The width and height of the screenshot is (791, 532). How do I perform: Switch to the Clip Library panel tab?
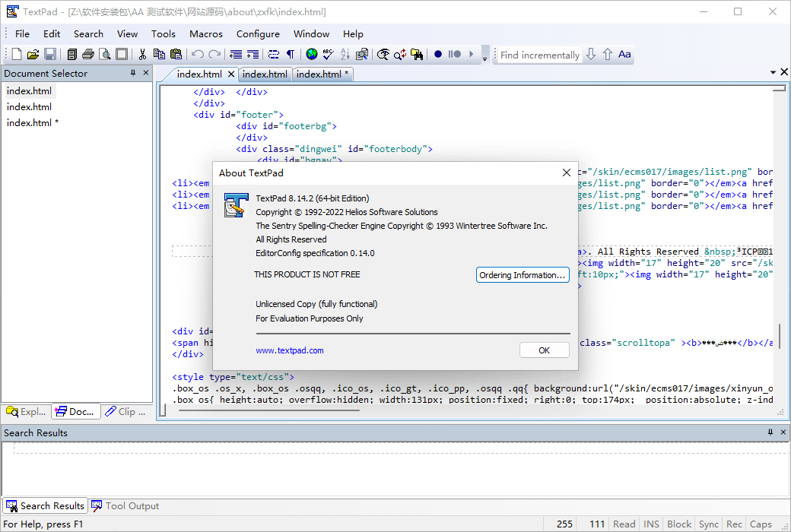coord(125,411)
